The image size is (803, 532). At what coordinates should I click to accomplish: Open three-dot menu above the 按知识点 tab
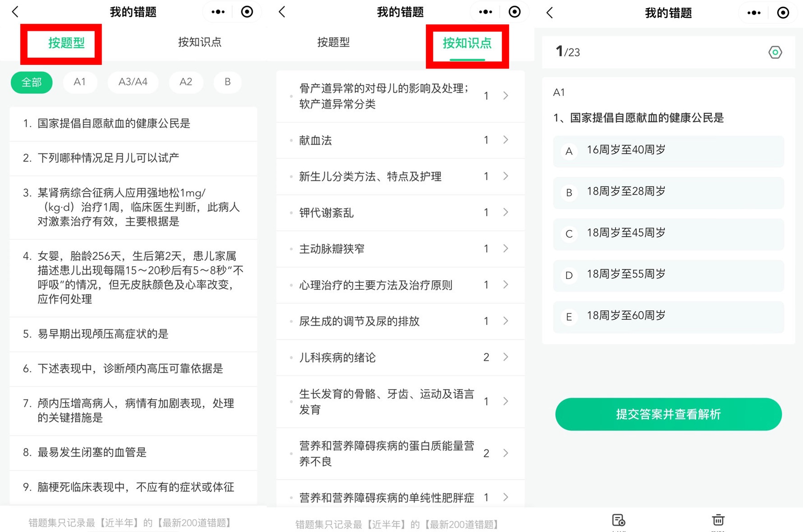pyautogui.click(x=485, y=12)
